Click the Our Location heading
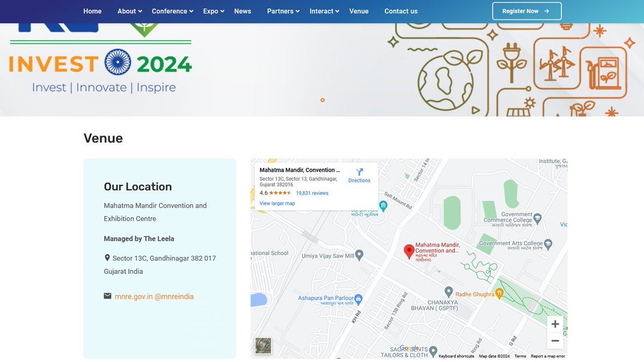Image resolution: width=644 pixels, height=362 pixels. click(138, 187)
